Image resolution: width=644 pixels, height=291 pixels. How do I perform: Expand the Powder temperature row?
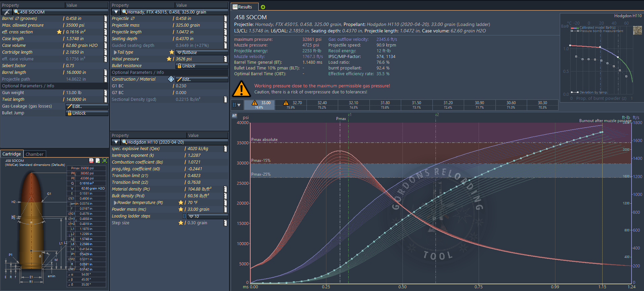click(x=115, y=203)
